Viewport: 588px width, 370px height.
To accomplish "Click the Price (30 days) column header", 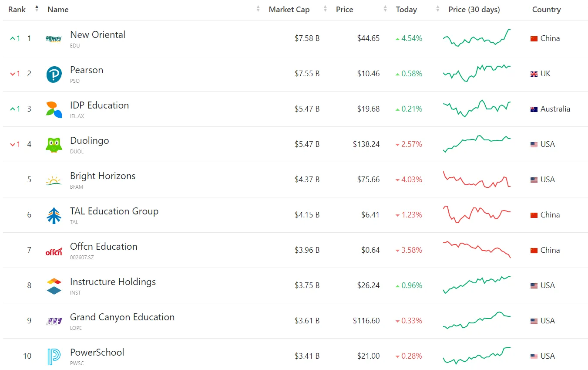I will click(474, 10).
